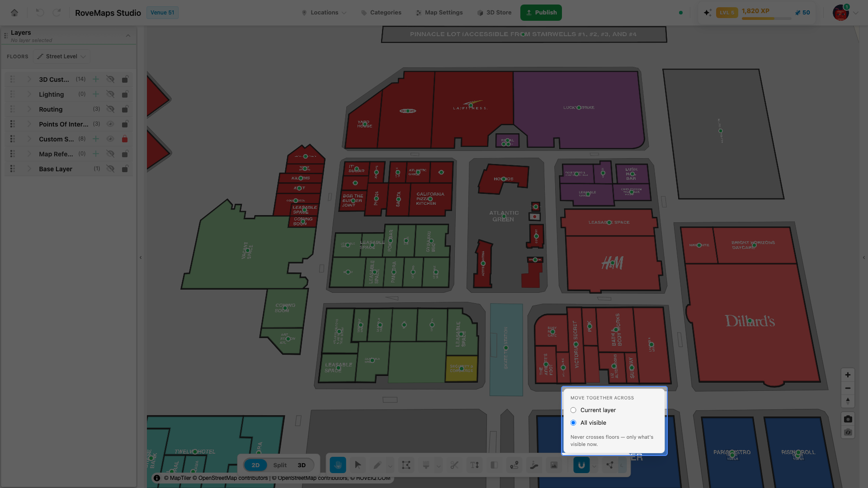The image size is (868, 488).
Task: Select the hand pan tool
Action: click(x=338, y=465)
